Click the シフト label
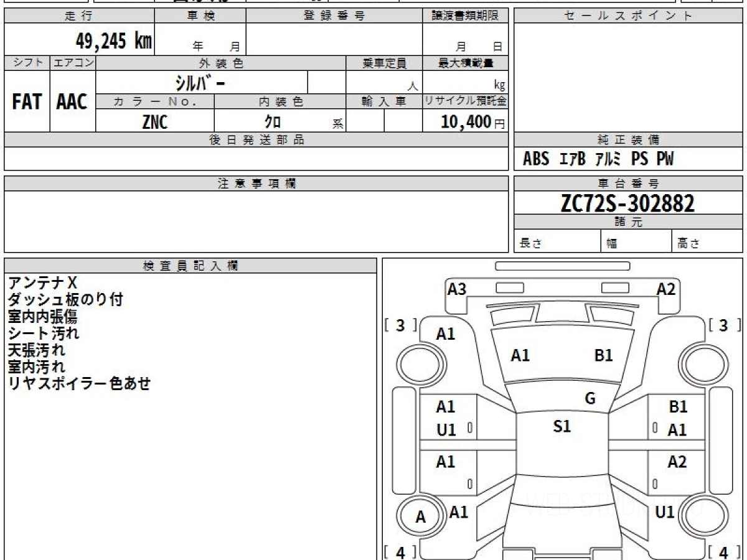This screenshot has height=560, width=747. click(x=27, y=63)
